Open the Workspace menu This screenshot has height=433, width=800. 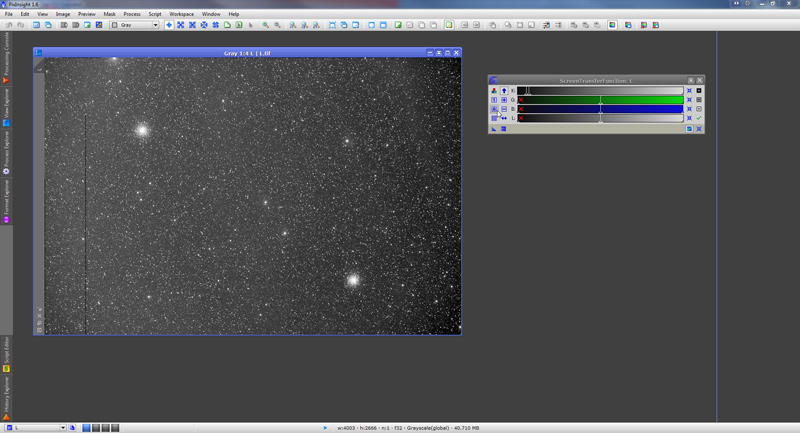(182, 14)
